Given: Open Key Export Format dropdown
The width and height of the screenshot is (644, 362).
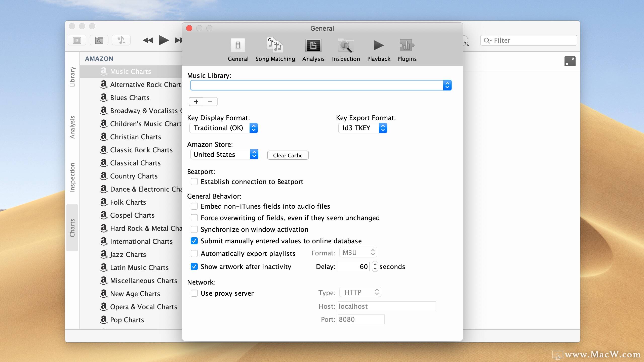Looking at the screenshot, I should pos(363,128).
